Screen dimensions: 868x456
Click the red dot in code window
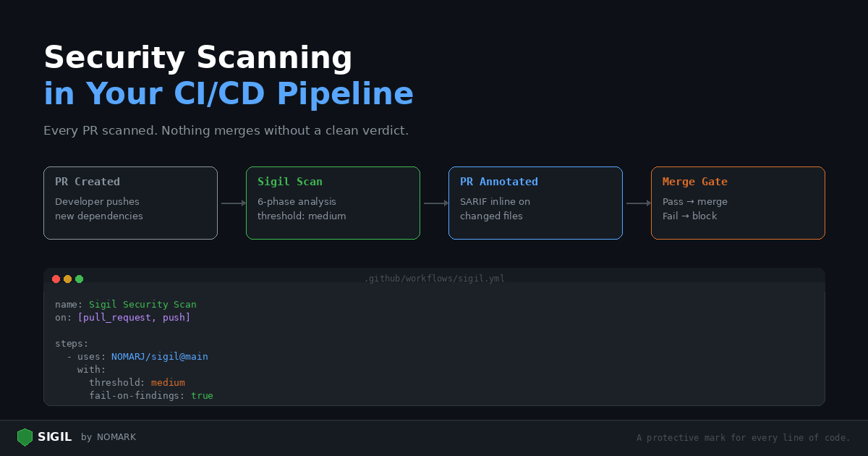(56, 279)
